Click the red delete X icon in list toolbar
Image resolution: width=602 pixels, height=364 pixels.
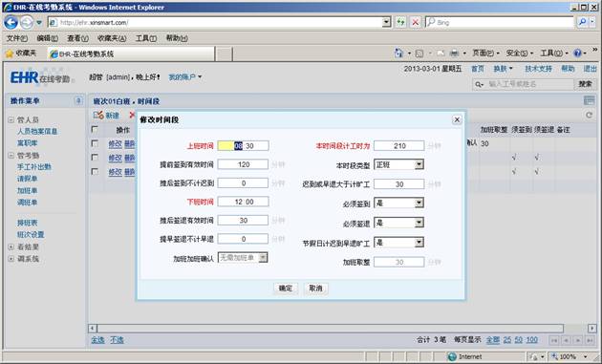pyautogui.click(x=132, y=115)
